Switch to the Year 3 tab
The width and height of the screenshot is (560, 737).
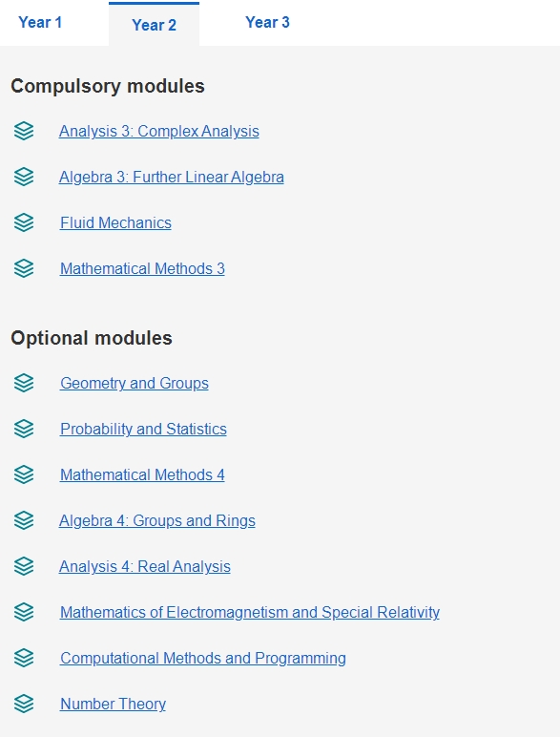click(x=267, y=22)
